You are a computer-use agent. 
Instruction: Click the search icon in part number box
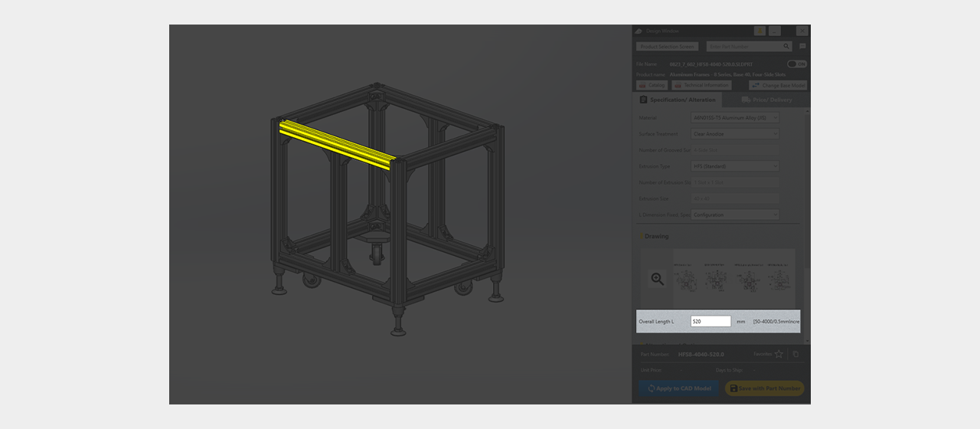coord(786,47)
